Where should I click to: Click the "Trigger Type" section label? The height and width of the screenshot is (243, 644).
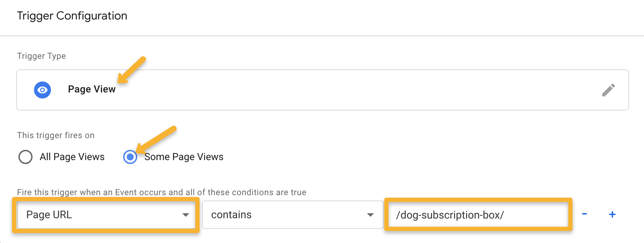point(41,56)
